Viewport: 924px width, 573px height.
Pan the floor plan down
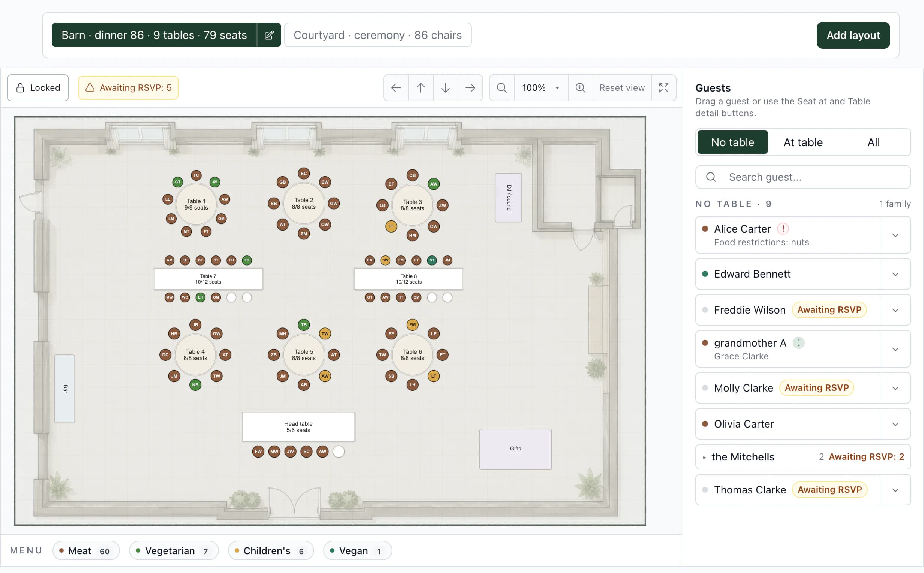[445, 88]
